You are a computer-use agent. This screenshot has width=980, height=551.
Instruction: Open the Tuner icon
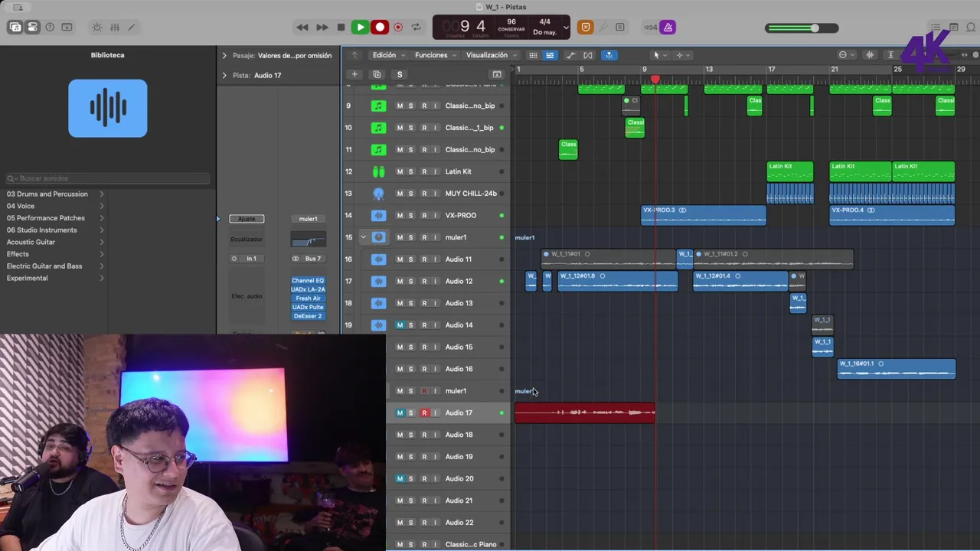pyautogui.click(x=603, y=27)
